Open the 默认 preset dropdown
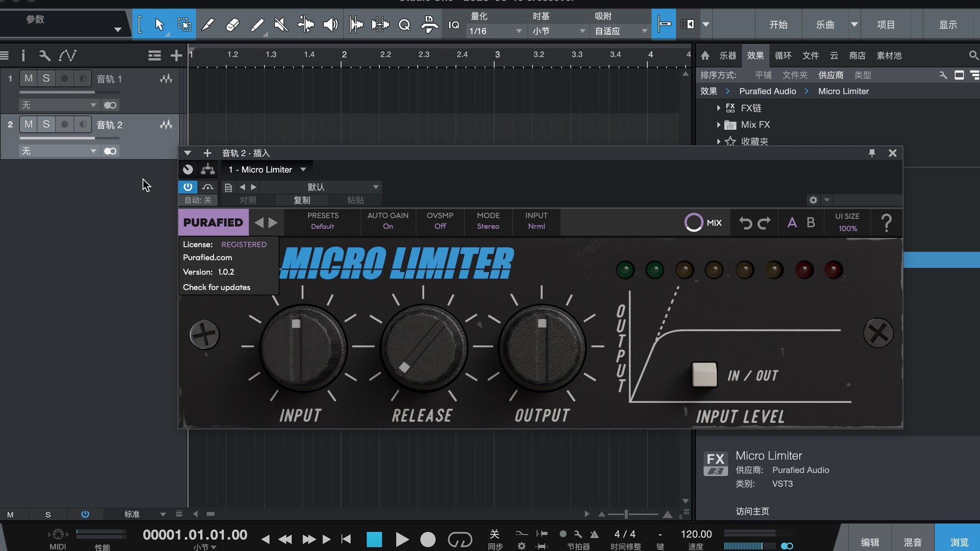Viewport: 980px width, 551px height. click(321, 187)
